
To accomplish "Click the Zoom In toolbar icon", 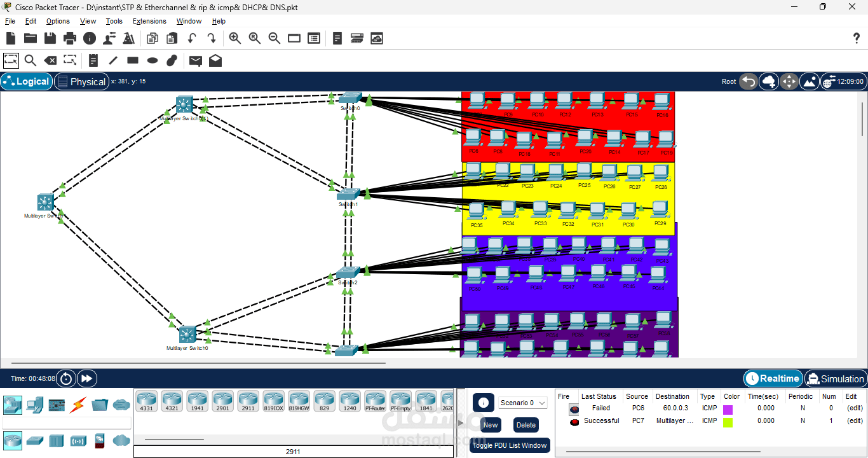I will point(235,38).
